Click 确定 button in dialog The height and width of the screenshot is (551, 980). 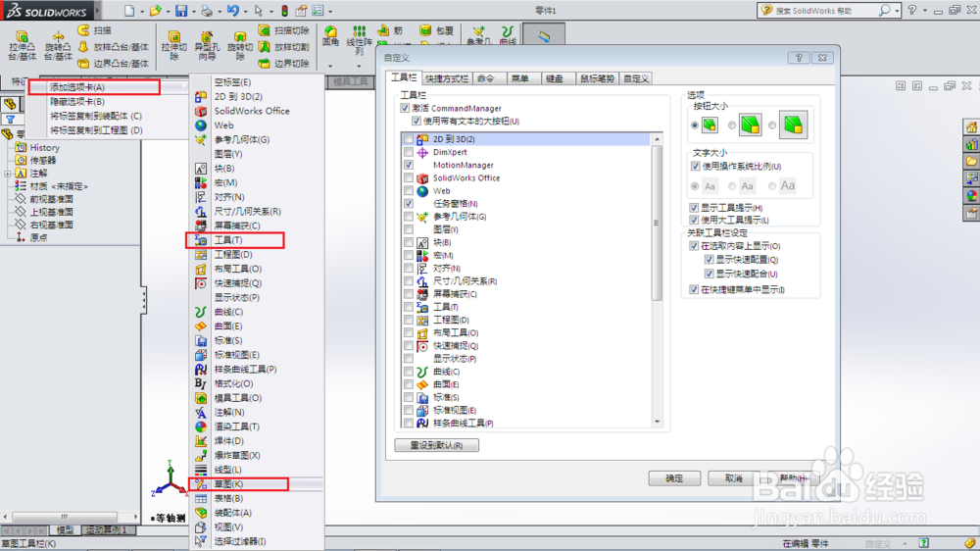[x=674, y=478]
